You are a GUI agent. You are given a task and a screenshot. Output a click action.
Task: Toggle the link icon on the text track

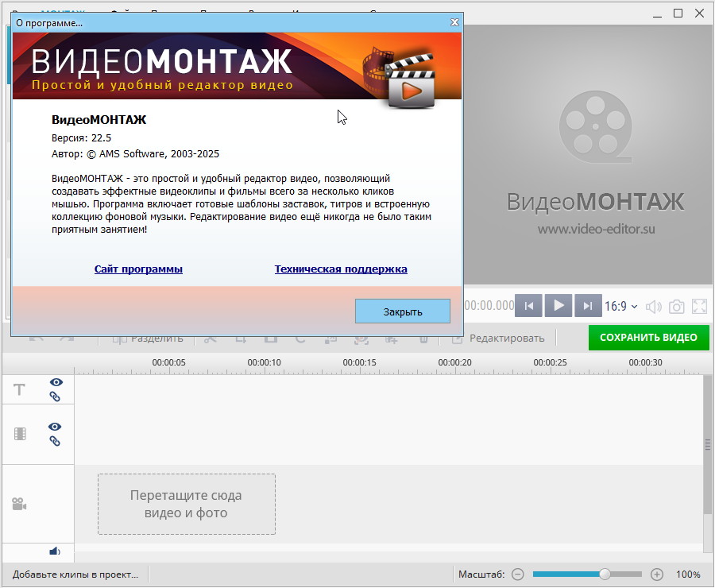55,397
